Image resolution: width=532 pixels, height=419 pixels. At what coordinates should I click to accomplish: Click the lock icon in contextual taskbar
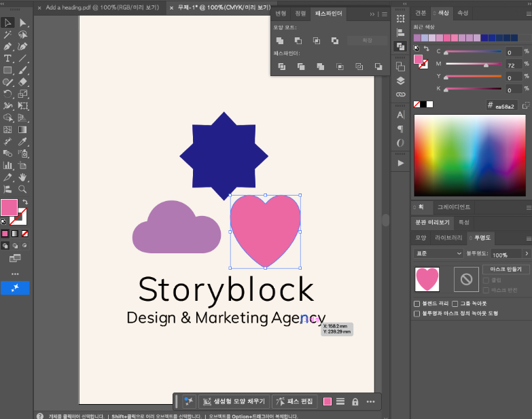(355, 402)
